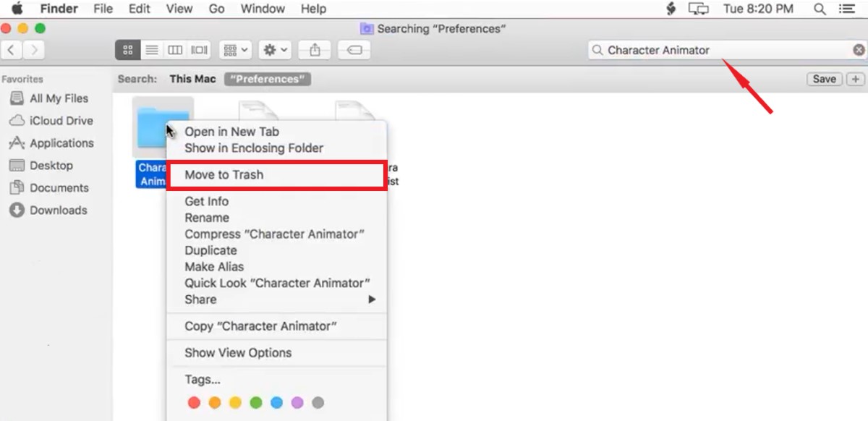
Task: Open the item arrangement dropdown
Action: [236, 50]
